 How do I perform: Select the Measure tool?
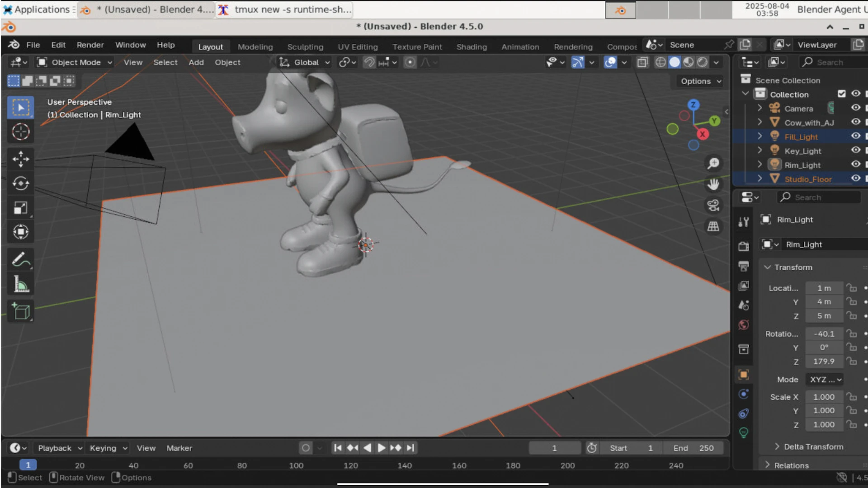click(20, 284)
